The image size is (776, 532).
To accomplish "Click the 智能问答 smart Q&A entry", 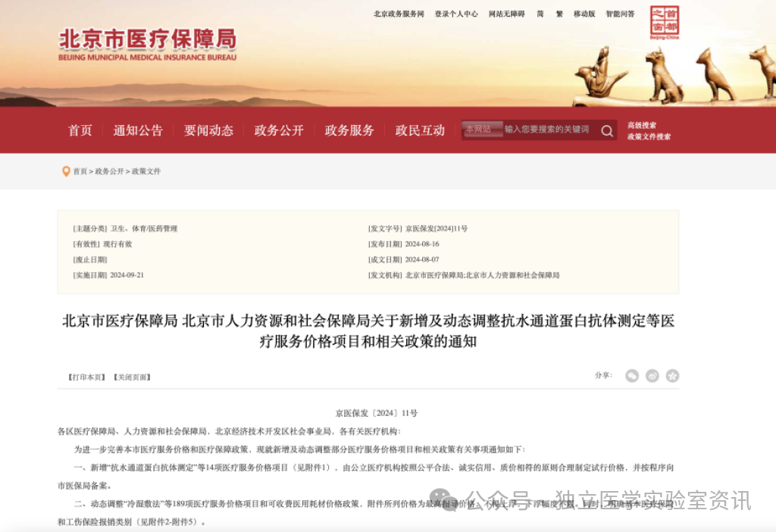I will [620, 13].
